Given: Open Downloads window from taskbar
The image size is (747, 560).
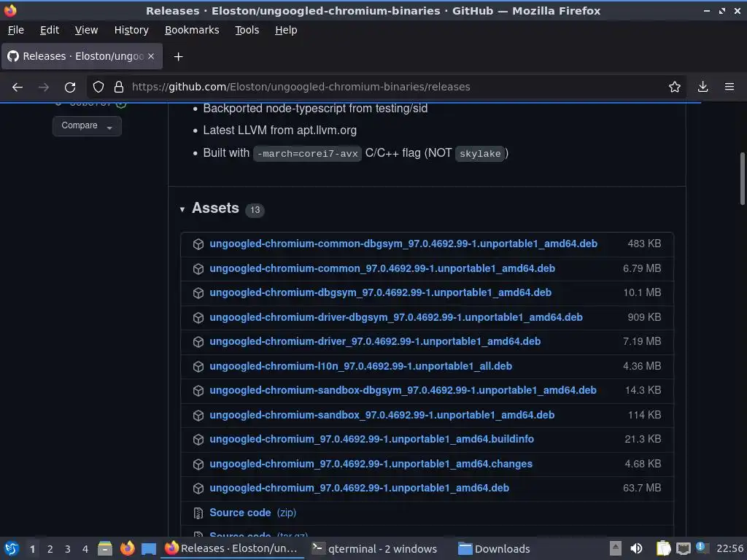Looking at the screenshot, I should (x=494, y=549).
